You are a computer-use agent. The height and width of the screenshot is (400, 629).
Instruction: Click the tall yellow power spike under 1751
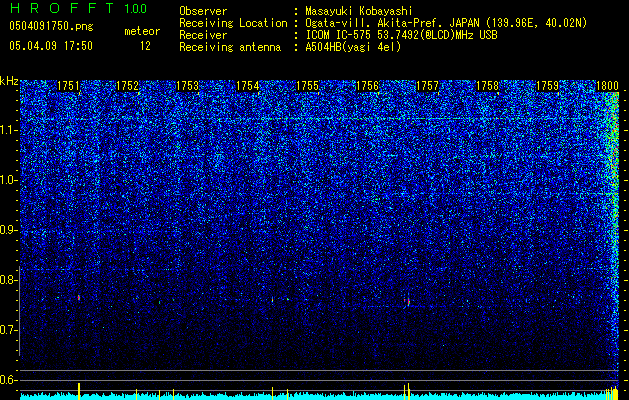point(79,391)
